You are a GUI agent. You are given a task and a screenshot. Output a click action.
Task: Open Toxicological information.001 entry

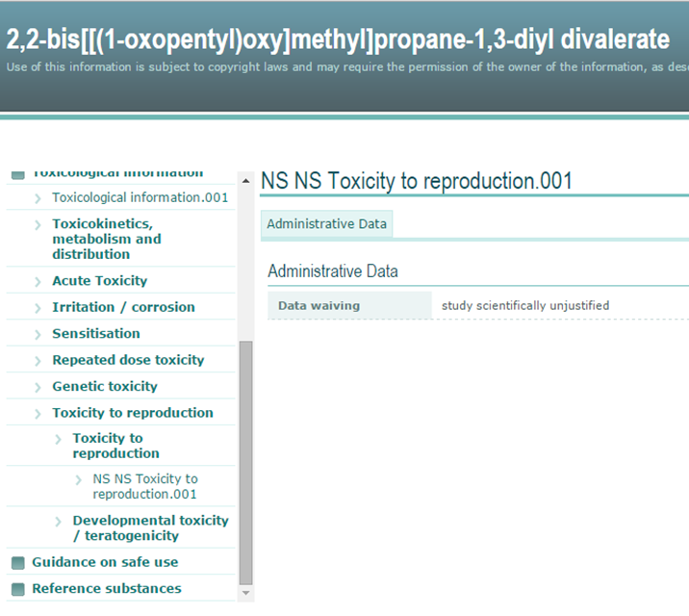point(140,197)
